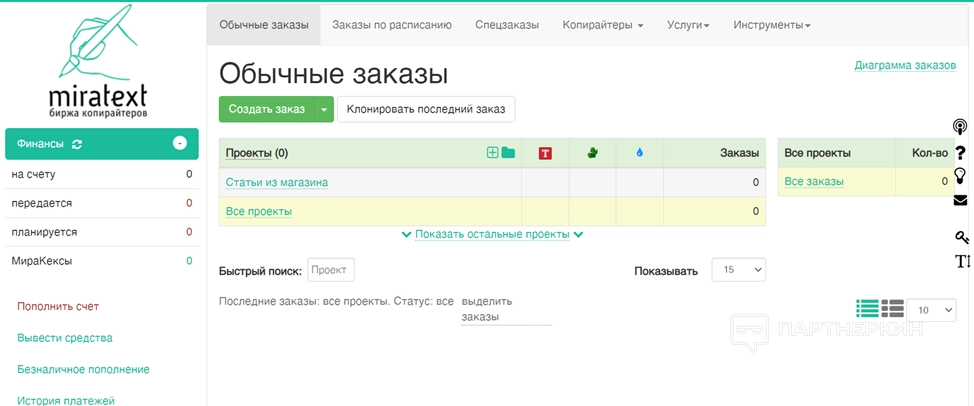The image size is (974, 406).
Task: Collapse the Финансы panel with minus toggle
Action: [180, 143]
